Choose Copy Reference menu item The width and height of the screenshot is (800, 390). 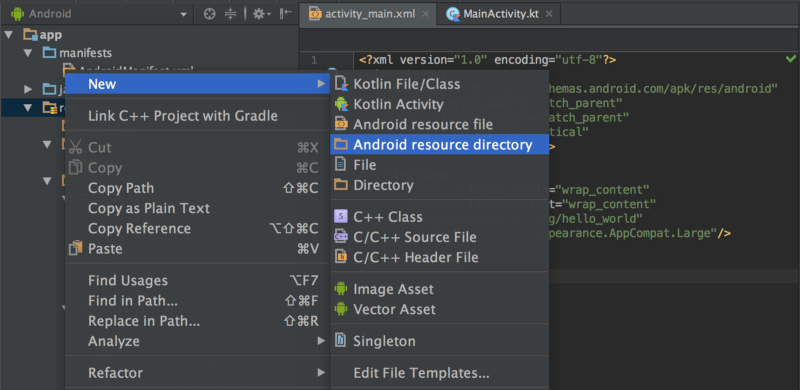point(198,228)
